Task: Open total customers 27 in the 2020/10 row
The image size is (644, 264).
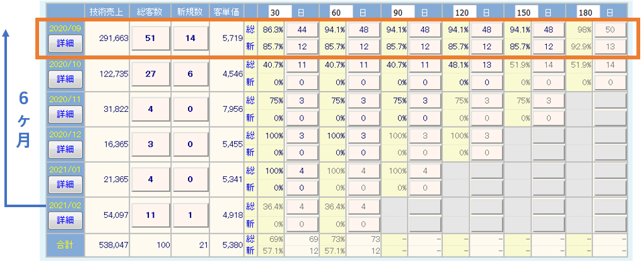Action: tap(149, 73)
